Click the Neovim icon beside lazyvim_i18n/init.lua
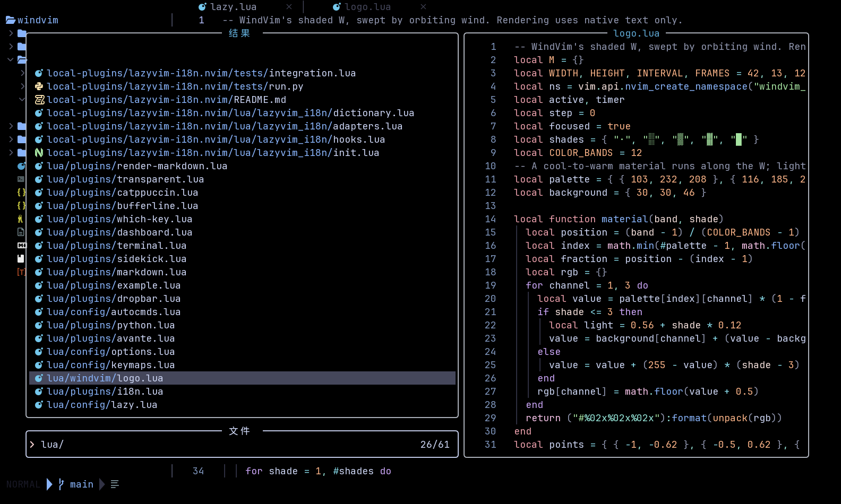 39,153
